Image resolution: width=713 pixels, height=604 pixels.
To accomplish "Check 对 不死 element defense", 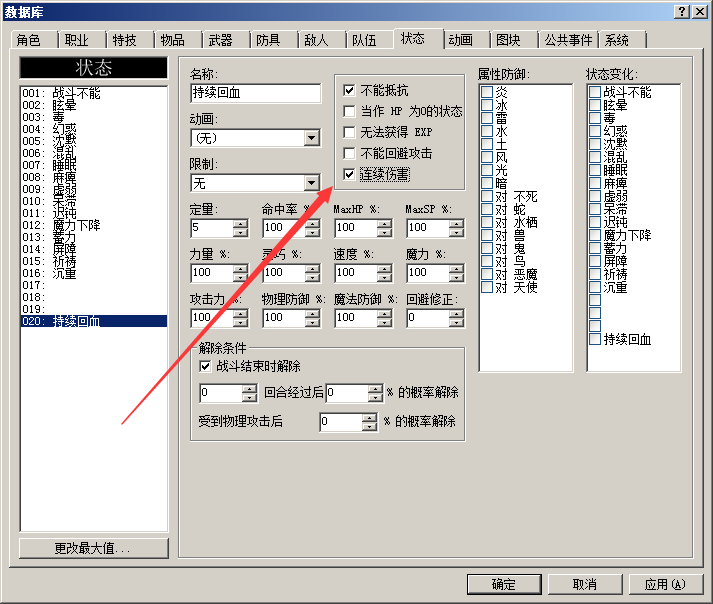I will click(x=487, y=196).
